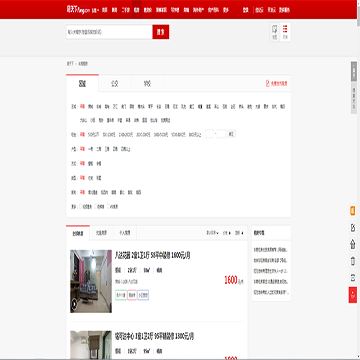This screenshot has height=360, width=360.
Task: Open the third listings tab for personal listings
Action: click(x=125, y=233)
